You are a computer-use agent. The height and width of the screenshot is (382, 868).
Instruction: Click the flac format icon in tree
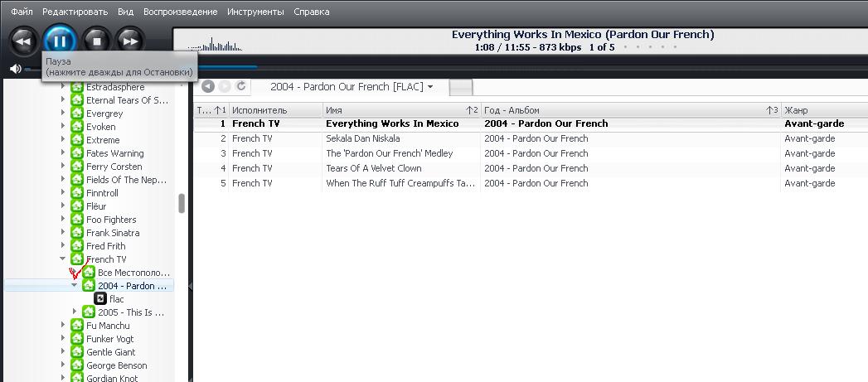[100, 299]
